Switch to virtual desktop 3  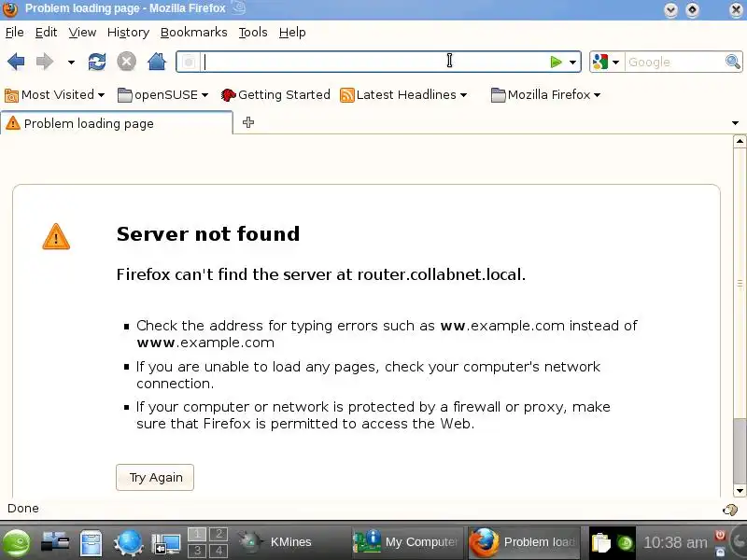pyautogui.click(x=197, y=551)
